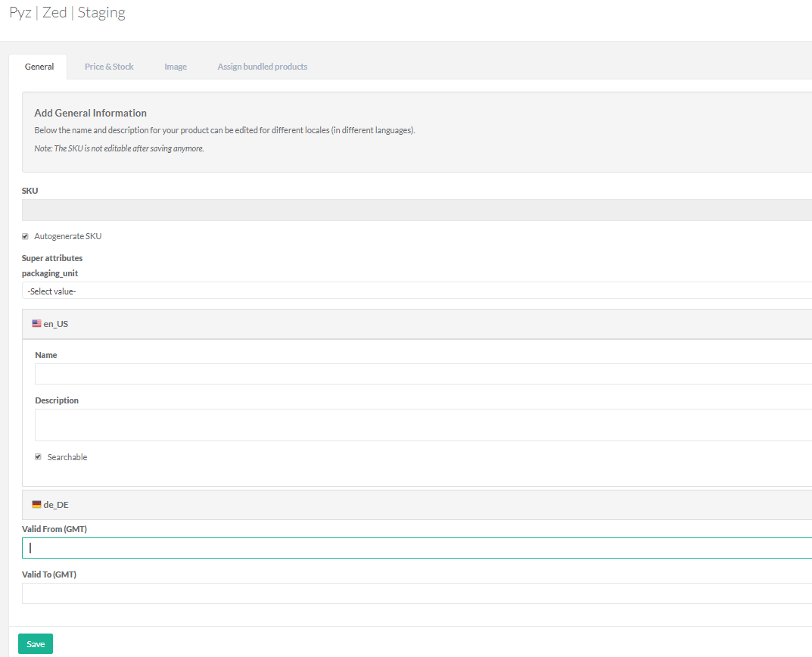Open the Price & Stock tab
This screenshot has width=812, height=657.
109,67
